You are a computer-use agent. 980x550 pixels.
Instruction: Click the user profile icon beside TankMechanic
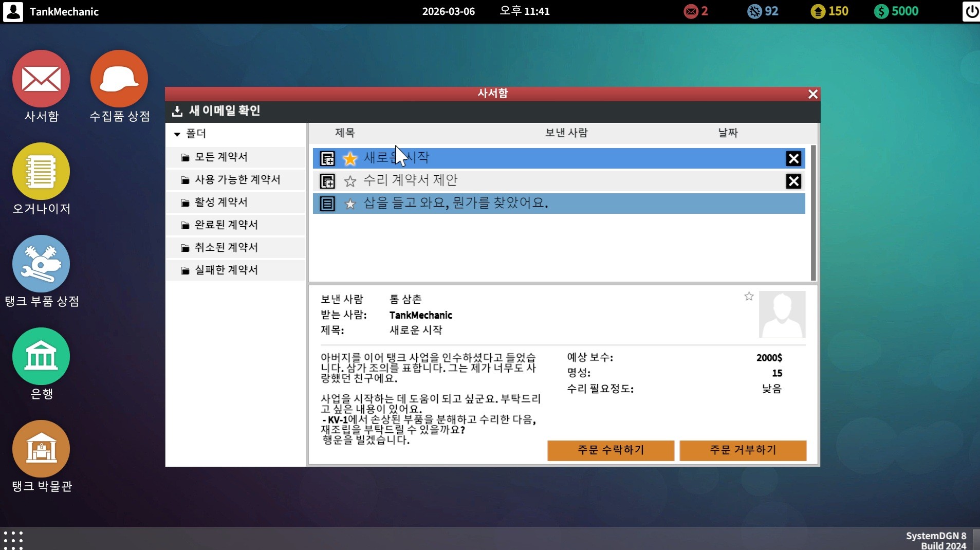[x=13, y=11]
